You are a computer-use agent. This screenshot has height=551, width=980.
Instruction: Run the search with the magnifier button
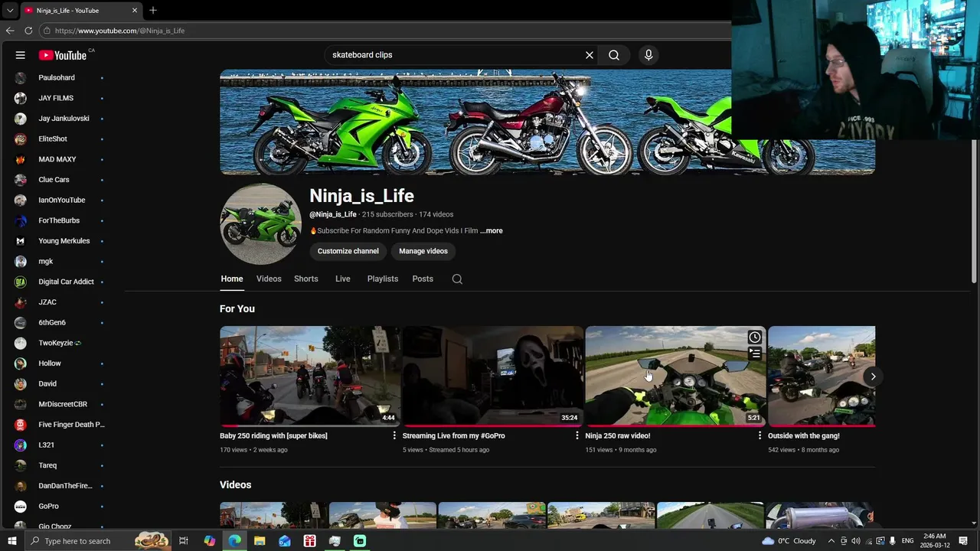pyautogui.click(x=614, y=55)
